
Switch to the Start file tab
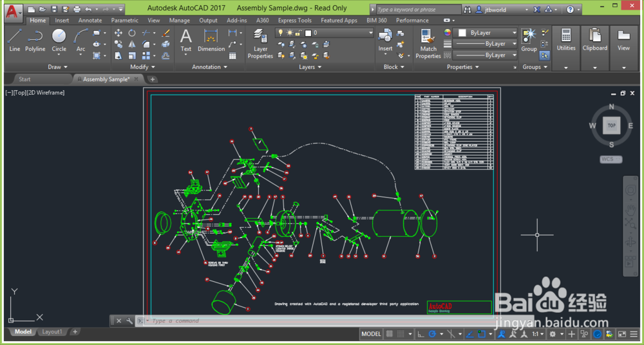24,79
